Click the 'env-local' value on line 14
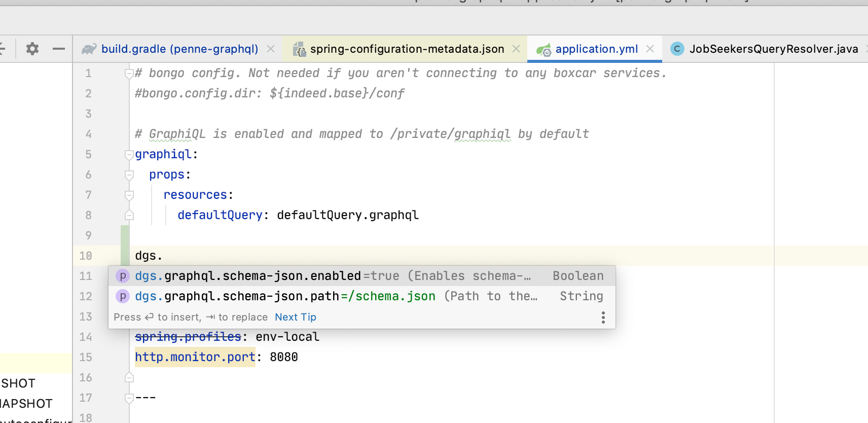 click(x=287, y=337)
